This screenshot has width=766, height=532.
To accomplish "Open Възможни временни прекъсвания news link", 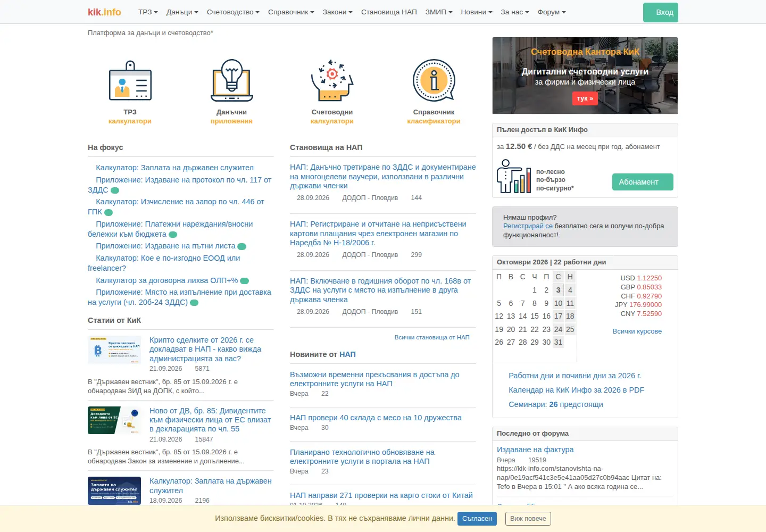I will click(x=374, y=379).
